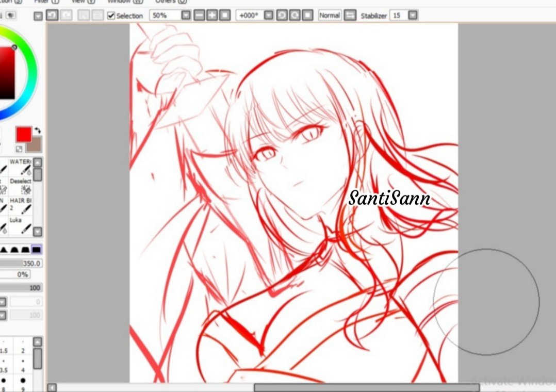Open the Window menu
The height and width of the screenshot is (392, 556).
pyautogui.click(x=125, y=2)
